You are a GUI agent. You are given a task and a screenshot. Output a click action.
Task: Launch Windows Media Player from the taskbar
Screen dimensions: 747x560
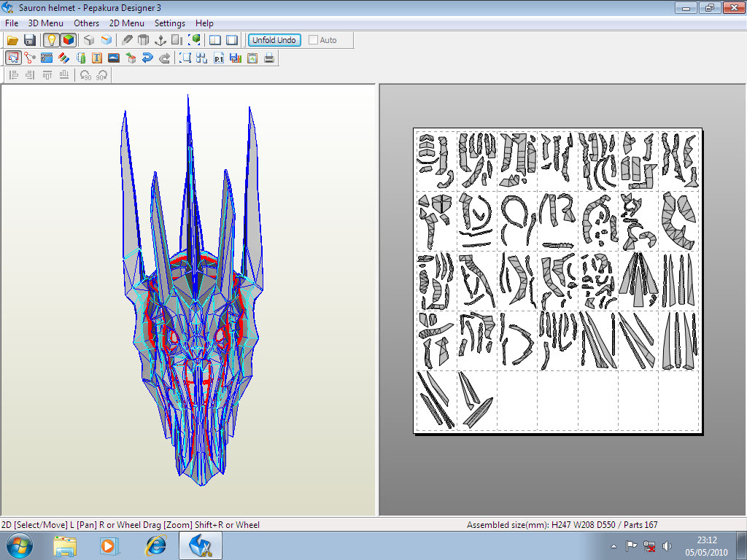click(x=108, y=546)
